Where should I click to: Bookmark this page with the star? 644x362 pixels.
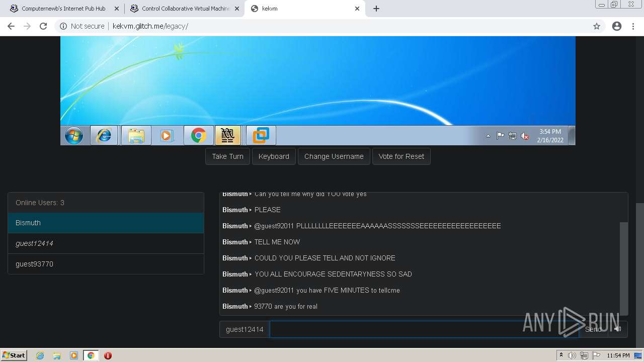pyautogui.click(x=597, y=26)
